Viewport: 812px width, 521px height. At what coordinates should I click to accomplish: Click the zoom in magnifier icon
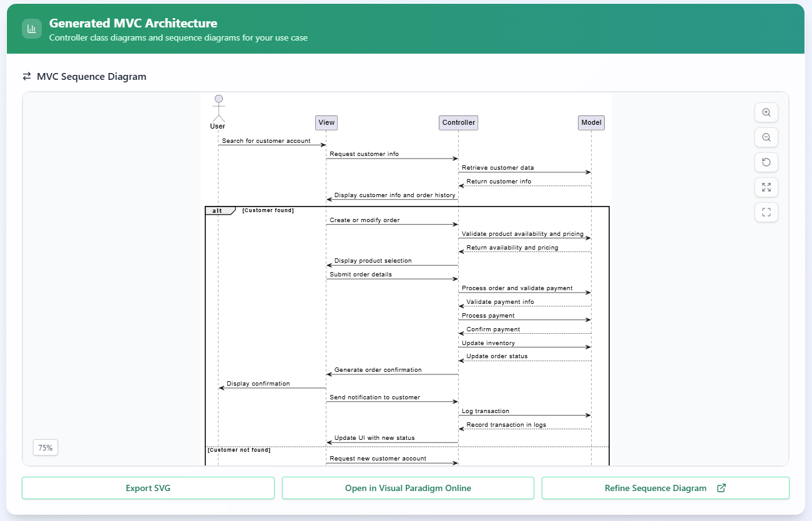pos(766,112)
